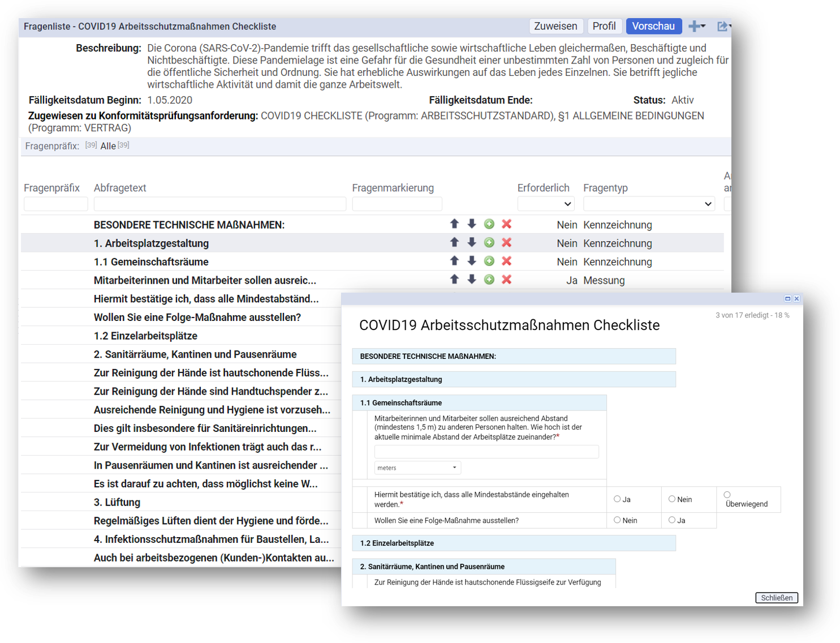
Task: Move up the BESONDERE TECHNISCHE MASSNAHMEN row
Action: pyautogui.click(x=454, y=224)
